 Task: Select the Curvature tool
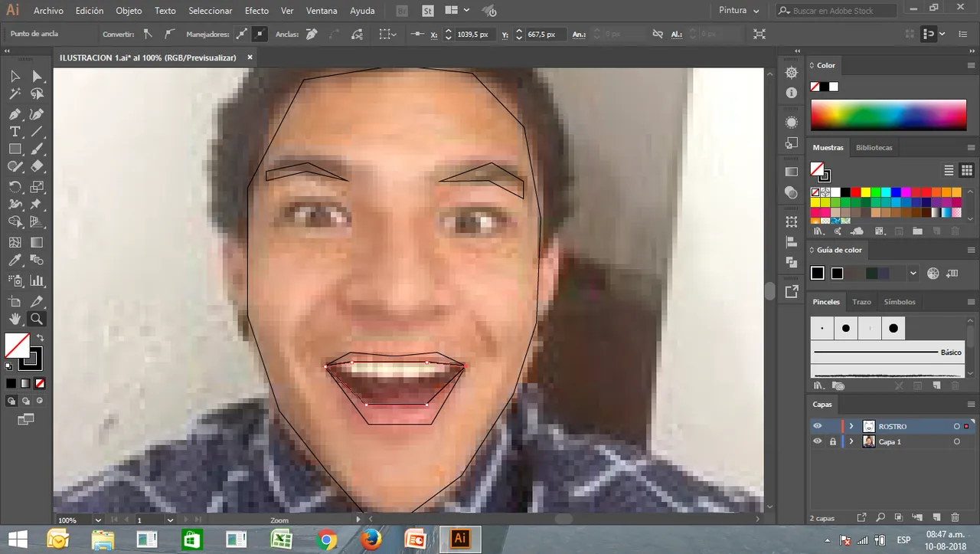[37, 114]
